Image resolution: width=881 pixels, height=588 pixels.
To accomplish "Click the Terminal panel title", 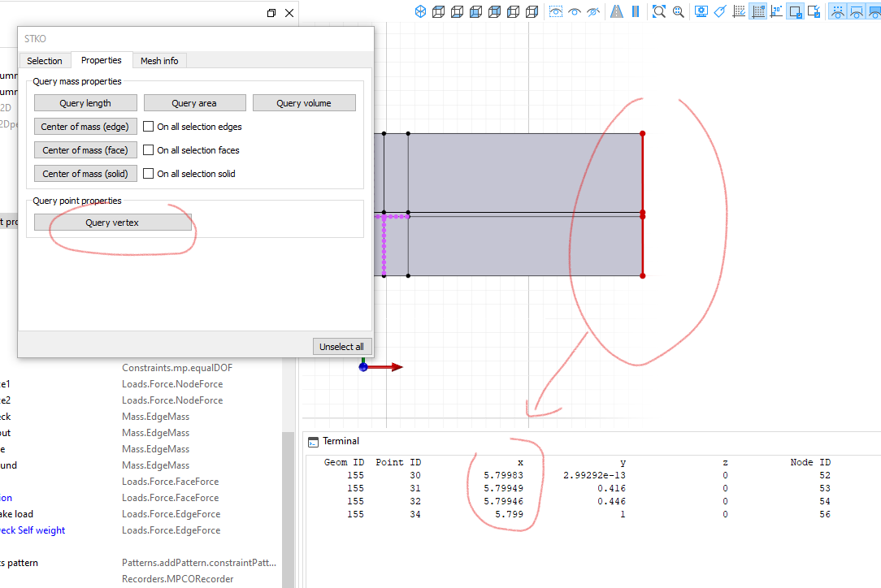I will pos(341,442).
